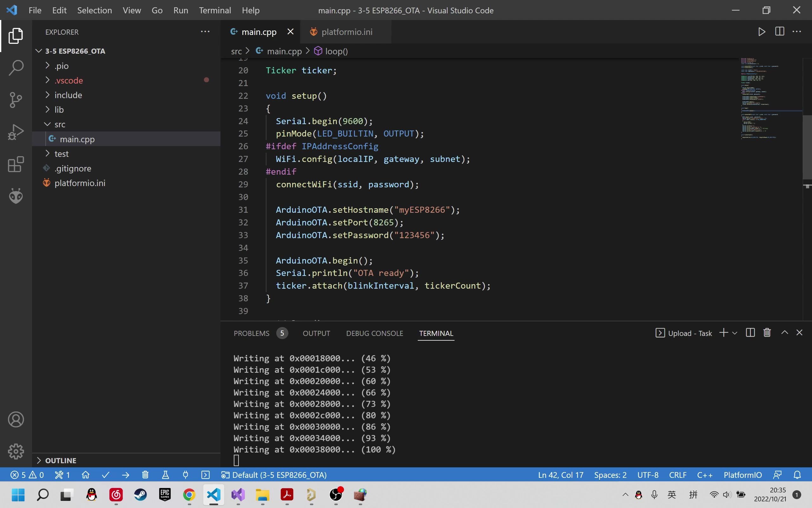Click the Default (3-5 ESP8266_OTA) environment switcher
The width and height of the screenshot is (812, 508).
[x=274, y=475]
